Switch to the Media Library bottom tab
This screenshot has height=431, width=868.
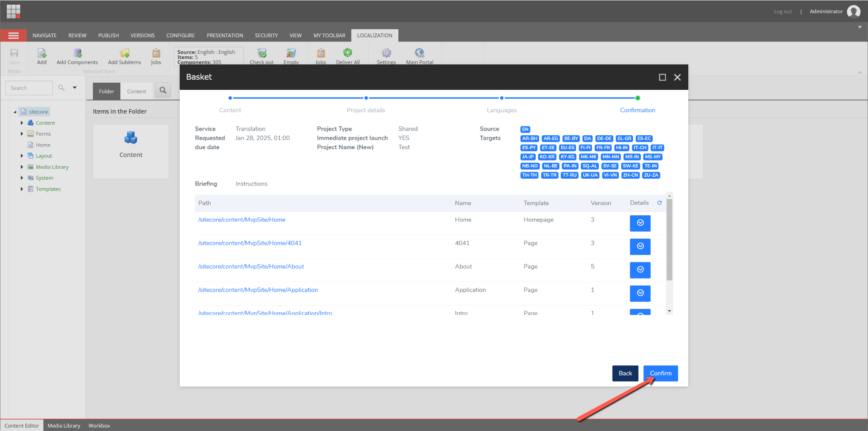(64, 425)
